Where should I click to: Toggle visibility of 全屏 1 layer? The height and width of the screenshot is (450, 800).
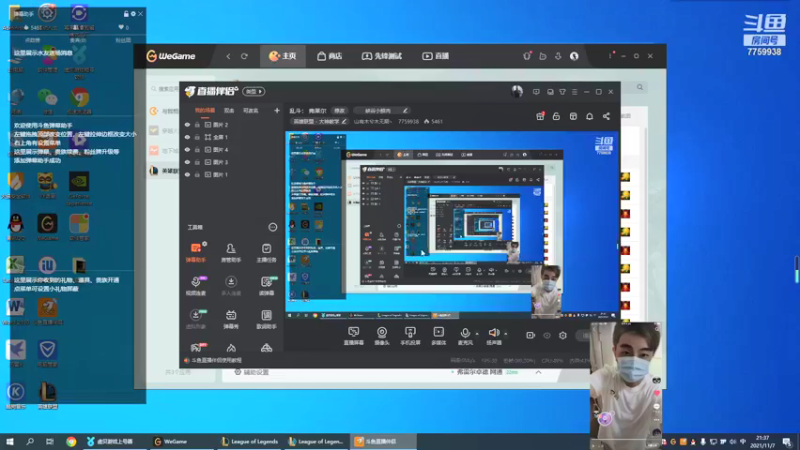pos(187,137)
